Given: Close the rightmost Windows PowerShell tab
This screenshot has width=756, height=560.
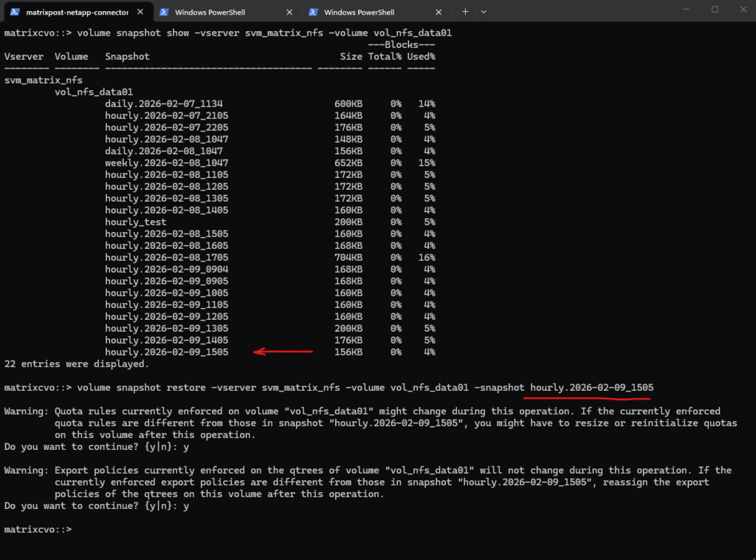Looking at the screenshot, I should (439, 13).
